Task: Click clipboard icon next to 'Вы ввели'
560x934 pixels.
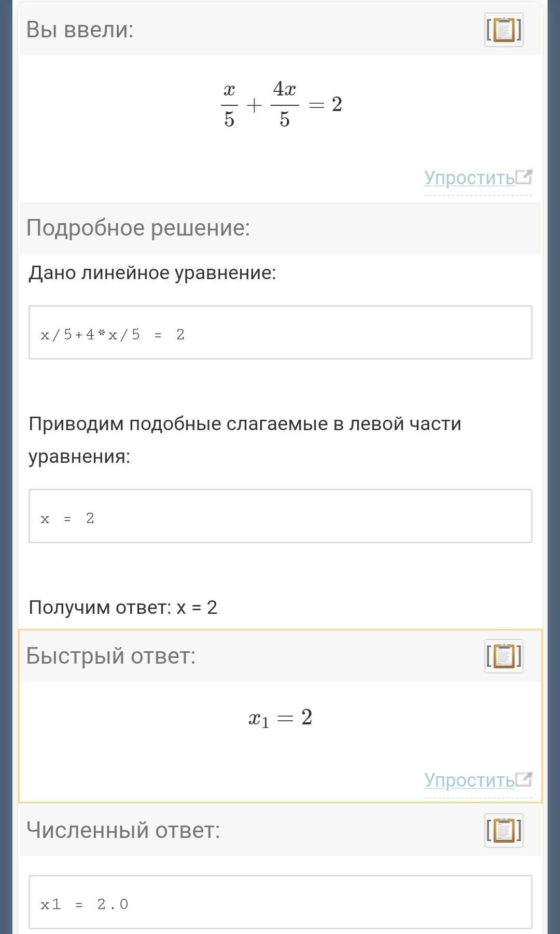Action: 503,30
